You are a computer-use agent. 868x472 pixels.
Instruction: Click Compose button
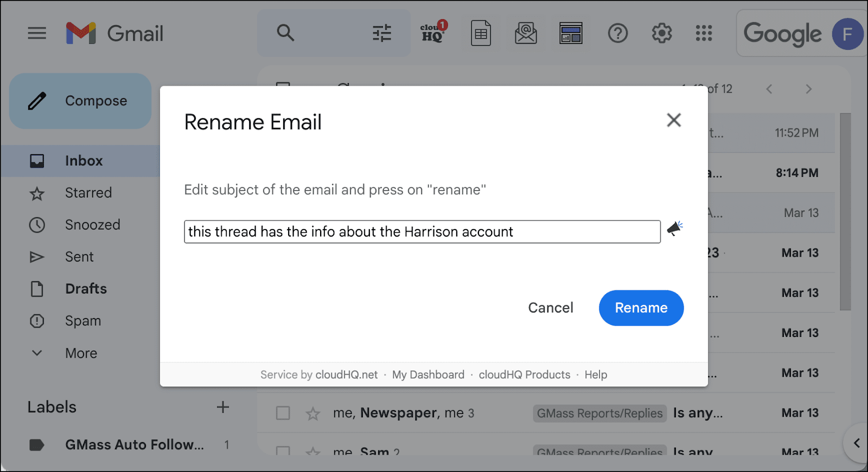[80, 101]
